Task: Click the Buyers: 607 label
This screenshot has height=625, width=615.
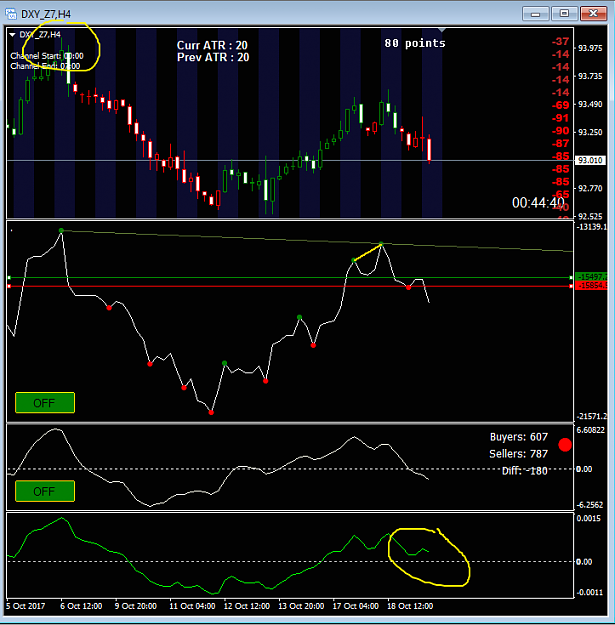Action: (519, 437)
